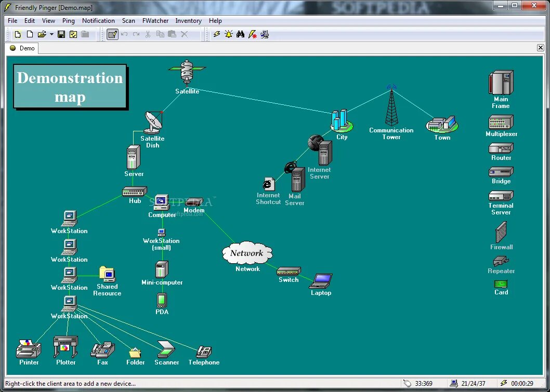Image resolution: width=550 pixels, height=392 pixels.
Task: Open the Help menu
Action: point(215,21)
